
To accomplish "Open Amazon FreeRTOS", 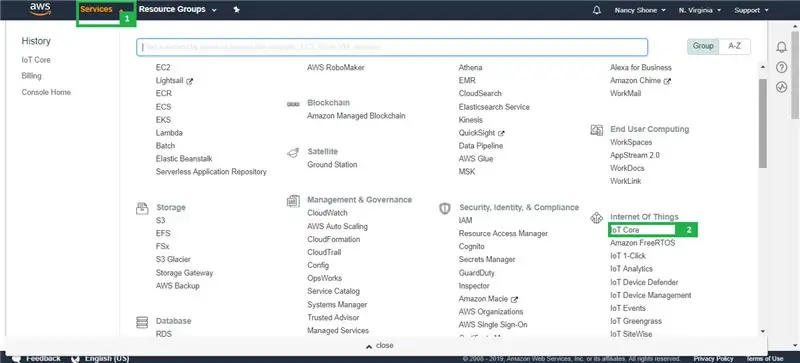I will (x=642, y=243).
